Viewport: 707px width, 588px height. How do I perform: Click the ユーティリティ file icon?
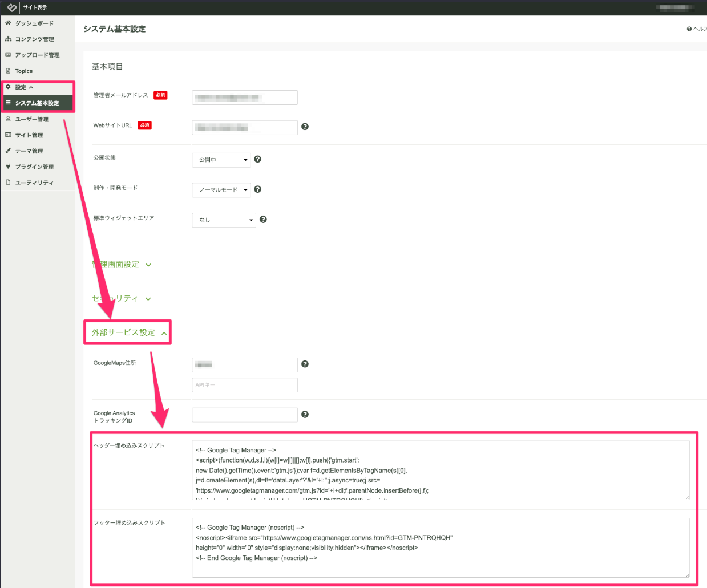pyautogui.click(x=8, y=183)
